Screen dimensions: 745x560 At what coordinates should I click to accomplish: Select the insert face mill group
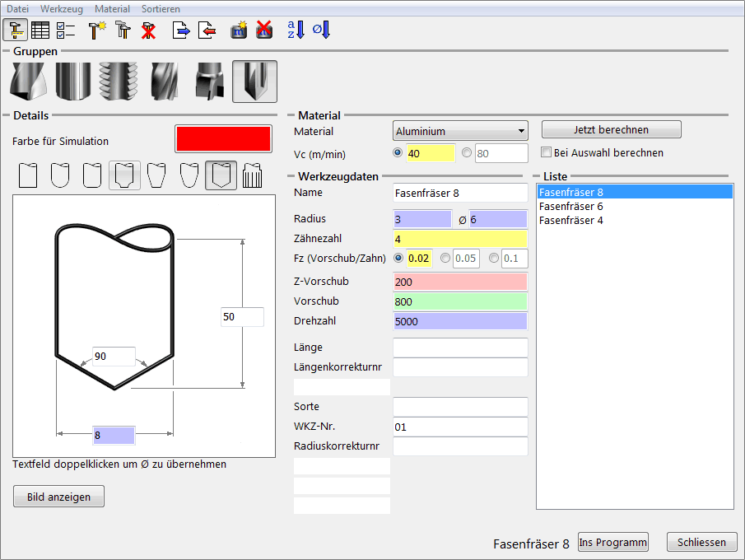coord(210,82)
